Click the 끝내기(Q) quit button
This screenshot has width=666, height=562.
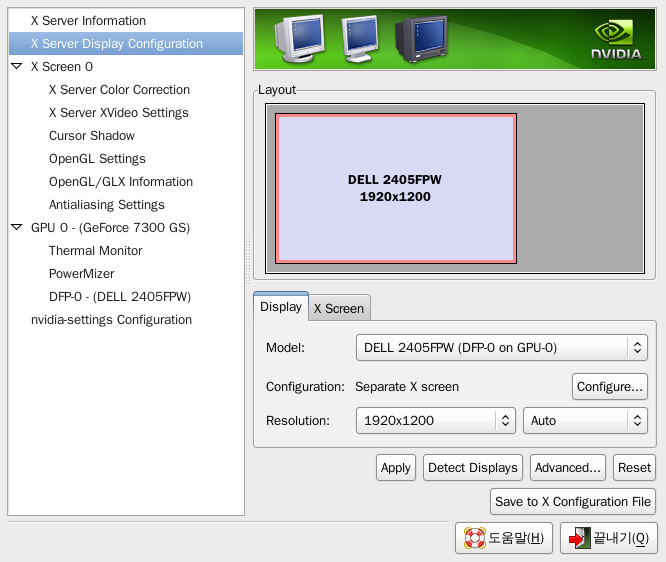pos(609,538)
